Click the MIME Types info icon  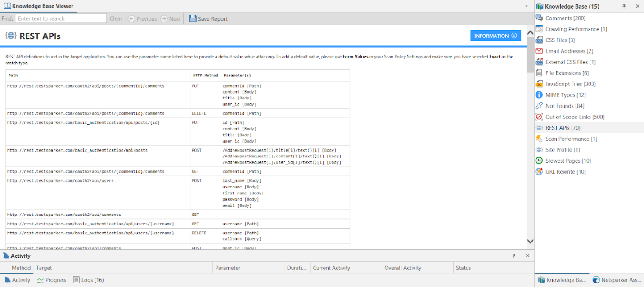(x=539, y=95)
